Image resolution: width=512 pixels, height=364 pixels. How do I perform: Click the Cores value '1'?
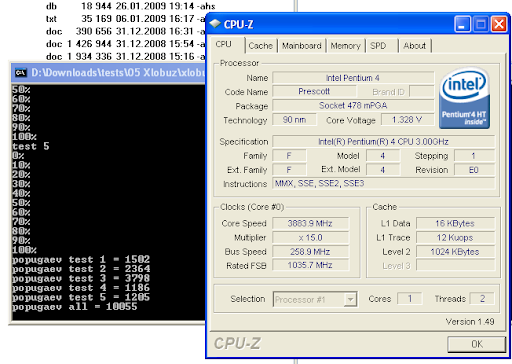(x=410, y=298)
